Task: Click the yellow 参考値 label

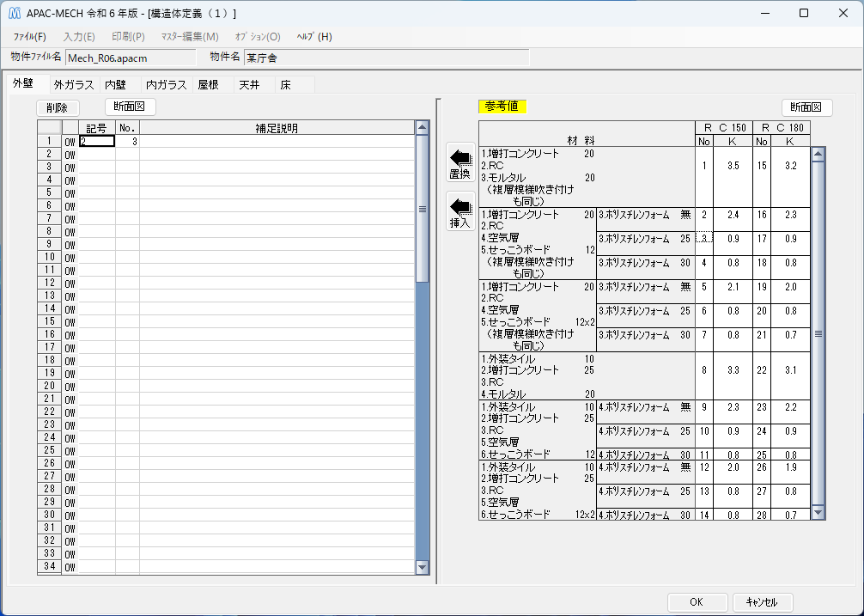Action: pyautogui.click(x=502, y=107)
